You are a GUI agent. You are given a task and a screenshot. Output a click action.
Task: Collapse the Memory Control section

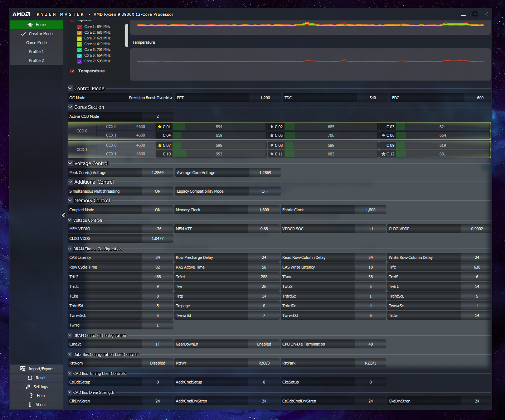coord(70,201)
